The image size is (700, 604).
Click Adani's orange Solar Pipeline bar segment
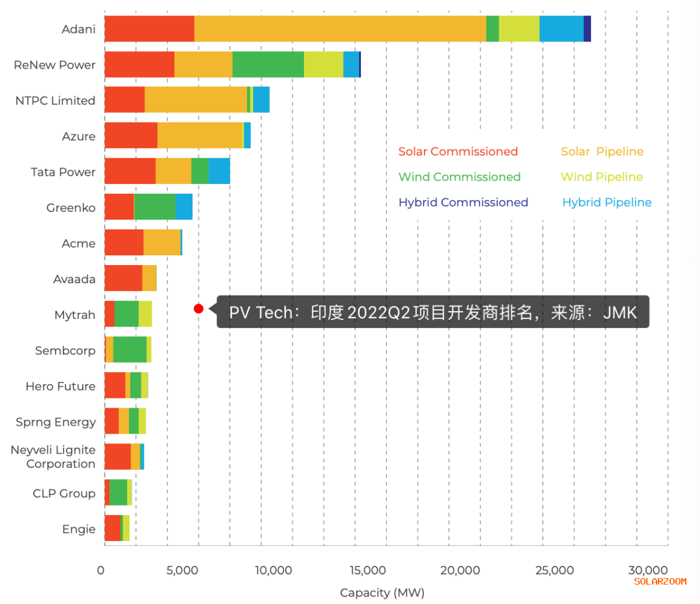[340, 29]
